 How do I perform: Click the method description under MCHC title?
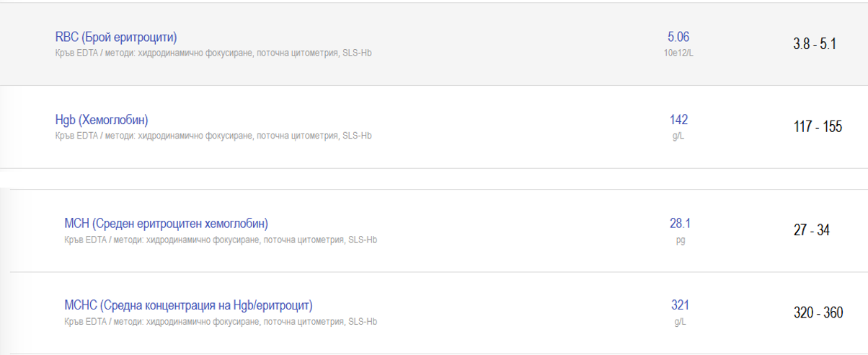pyautogui.click(x=221, y=322)
